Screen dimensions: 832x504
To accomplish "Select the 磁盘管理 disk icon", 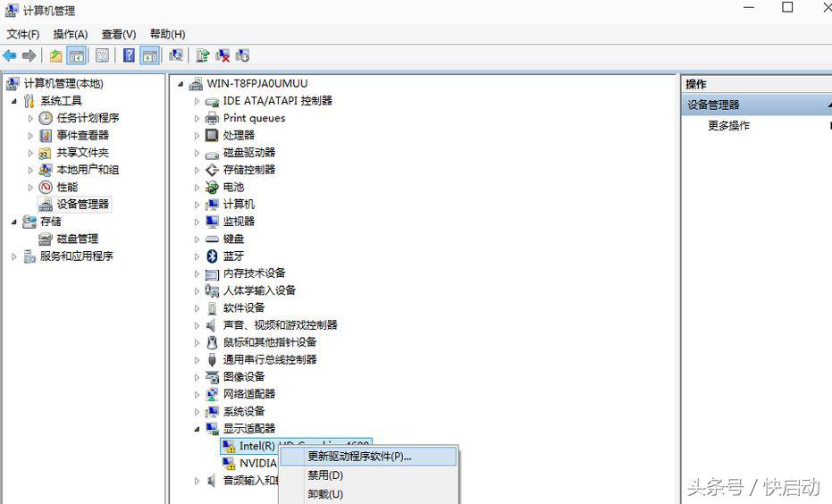I will pyautogui.click(x=46, y=239).
